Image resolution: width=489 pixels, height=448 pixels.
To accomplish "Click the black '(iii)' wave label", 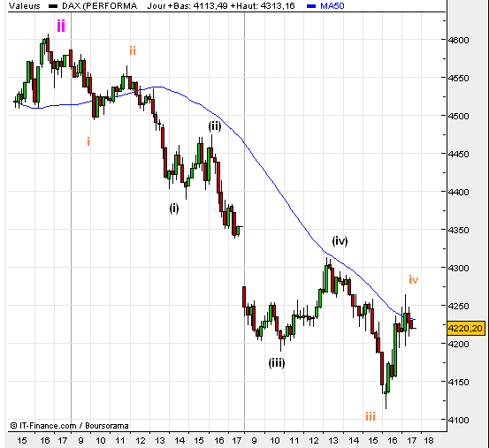I will tap(277, 363).
